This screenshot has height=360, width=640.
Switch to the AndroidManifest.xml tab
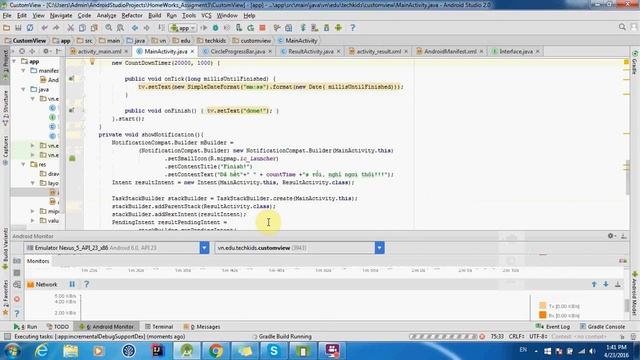tap(450, 51)
